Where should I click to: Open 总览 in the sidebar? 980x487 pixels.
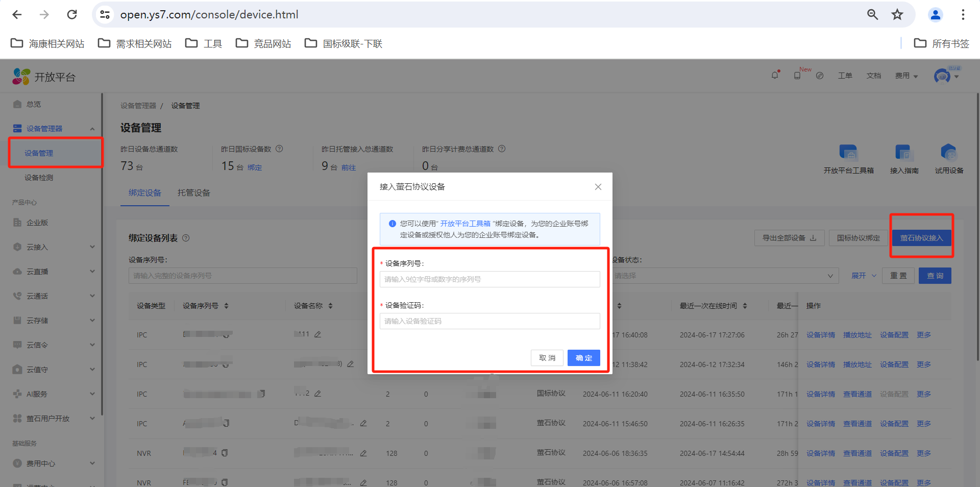pos(34,104)
